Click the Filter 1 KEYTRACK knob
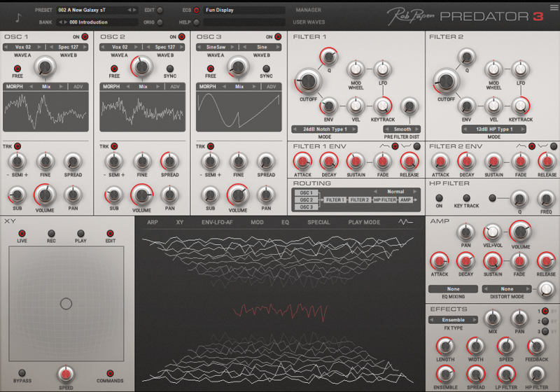 pyautogui.click(x=382, y=106)
